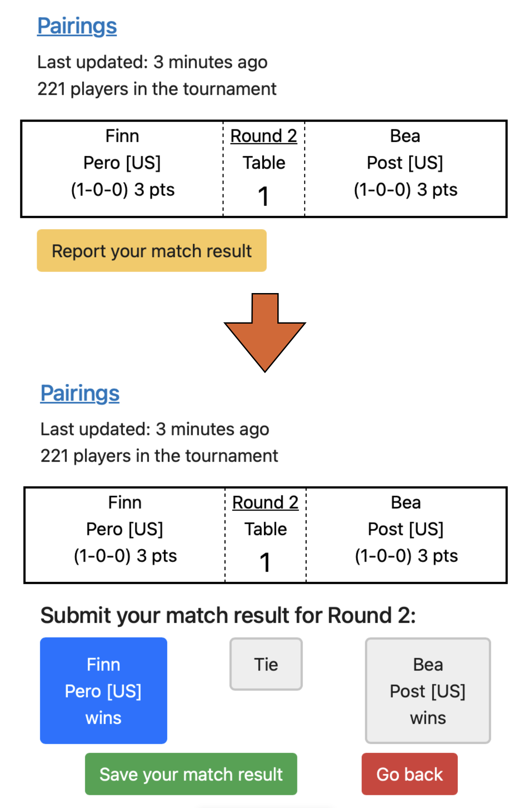The image size is (532, 808).
Task: Open the Pairings link above the Report button
Action: click(x=77, y=26)
